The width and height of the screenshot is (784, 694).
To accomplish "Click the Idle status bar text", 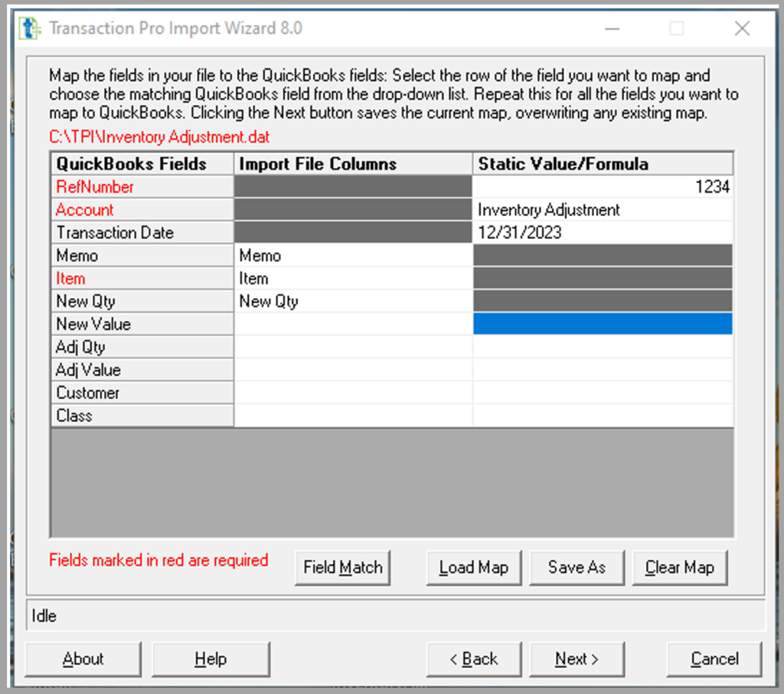I will (44, 616).
